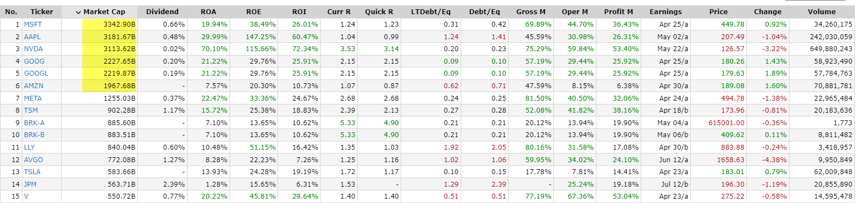Click JPM earnings date Jul 12/b

tap(675, 184)
